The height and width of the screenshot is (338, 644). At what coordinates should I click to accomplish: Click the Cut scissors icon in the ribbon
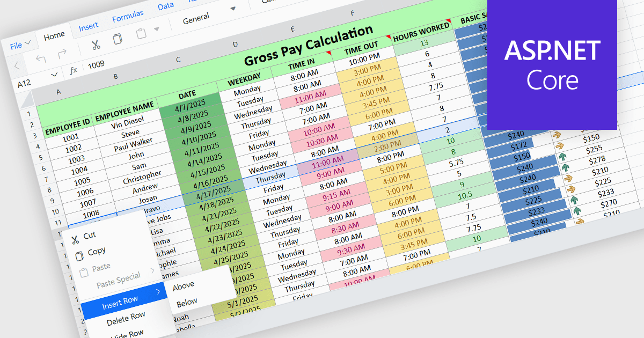[95, 45]
